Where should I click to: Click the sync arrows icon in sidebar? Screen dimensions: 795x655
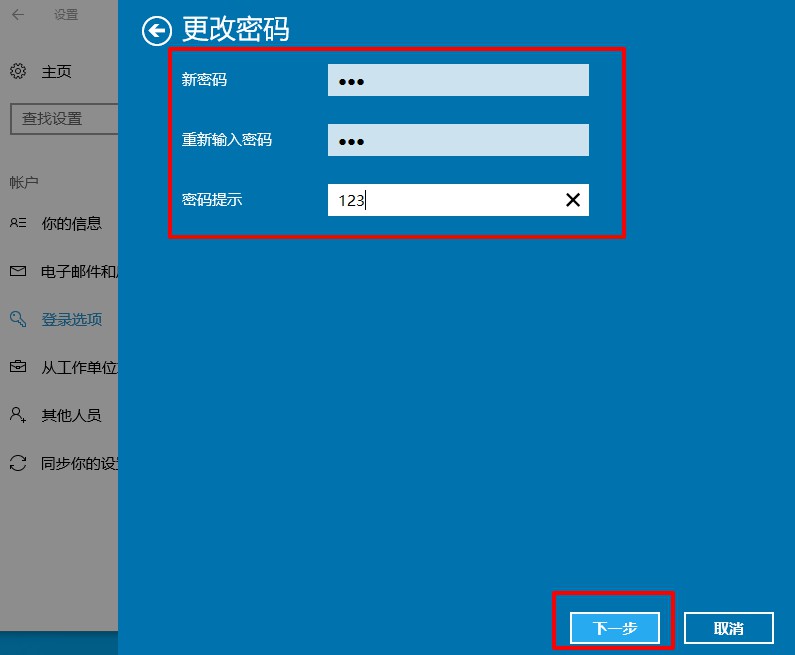(x=18, y=463)
